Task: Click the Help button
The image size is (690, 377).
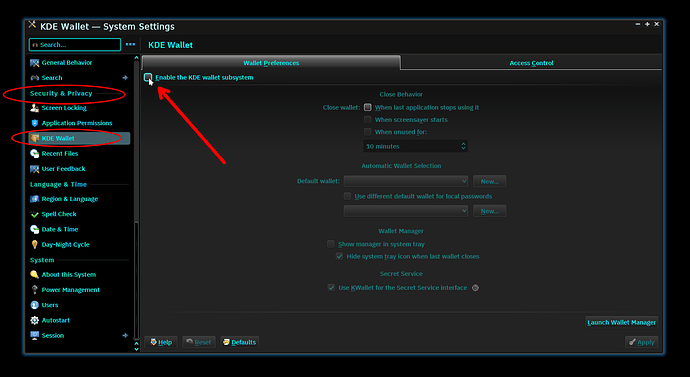Action: point(161,342)
